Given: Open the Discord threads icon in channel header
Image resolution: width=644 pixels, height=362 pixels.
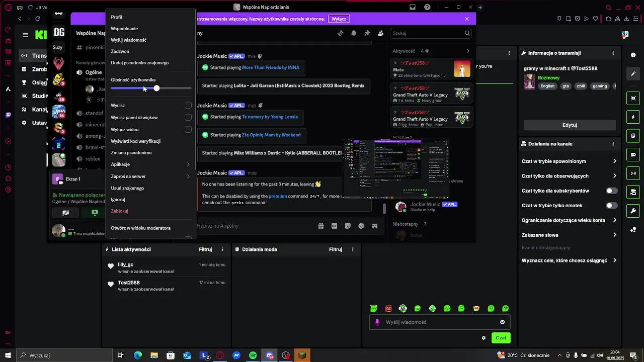Looking at the screenshot, I should (341, 33).
